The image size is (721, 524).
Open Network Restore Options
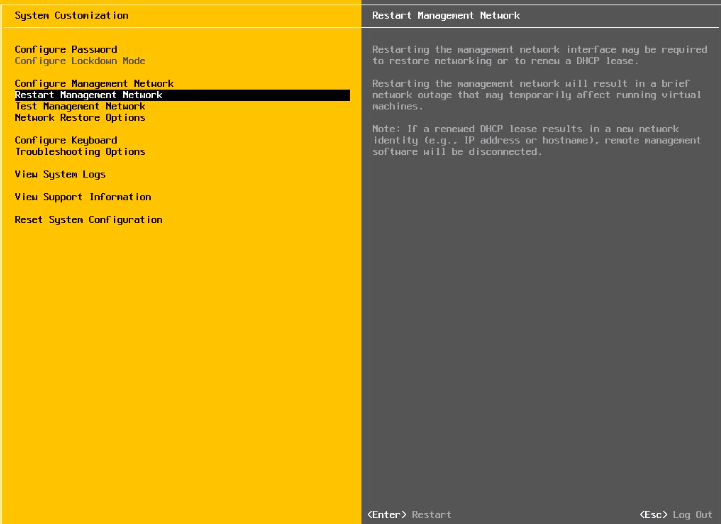80,118
